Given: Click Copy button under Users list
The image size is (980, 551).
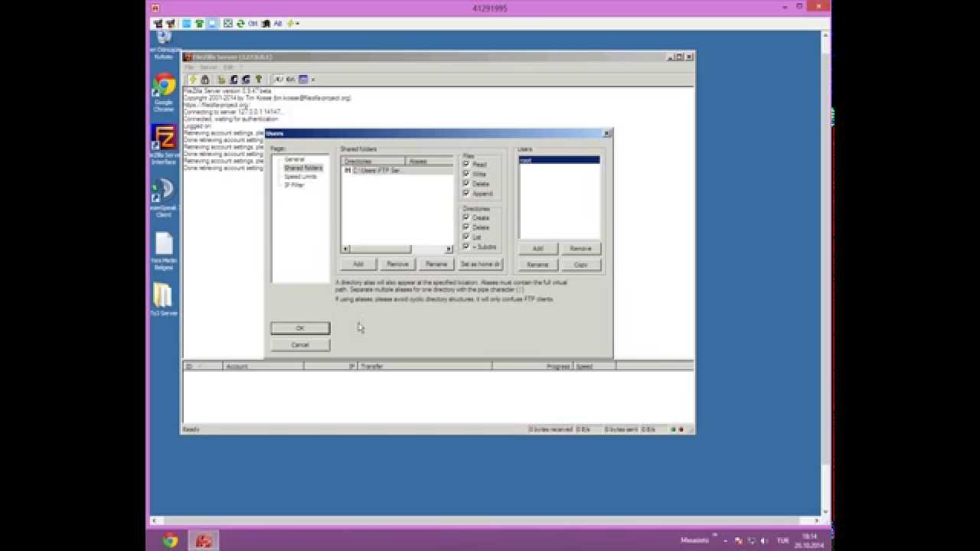Looking at the screenshot, I should 580,265.
